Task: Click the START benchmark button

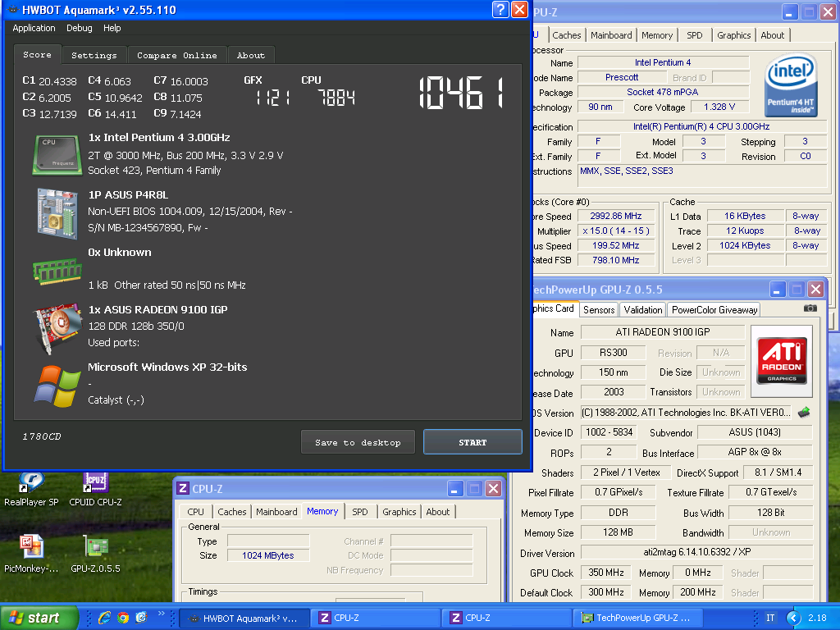Action: tap(472, 442)
